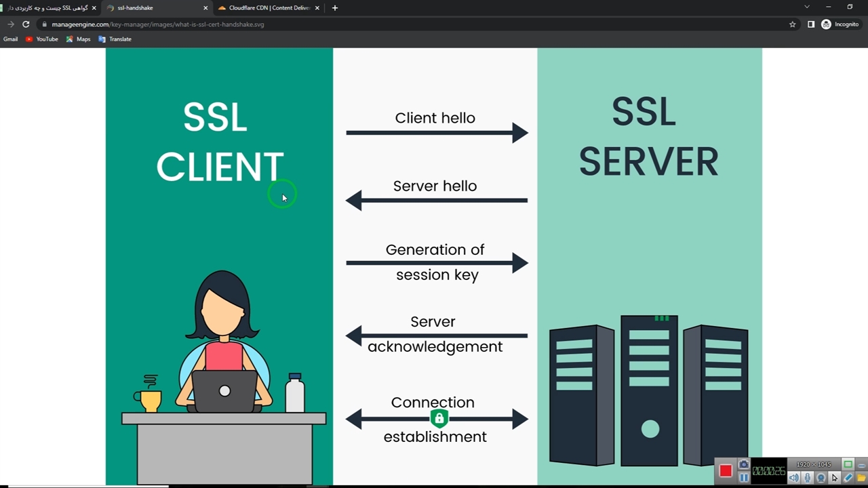Viewport: 868px width, 488px height.
Task: Switch to the Cloudflare CDN tab
Action: (269, 8)
